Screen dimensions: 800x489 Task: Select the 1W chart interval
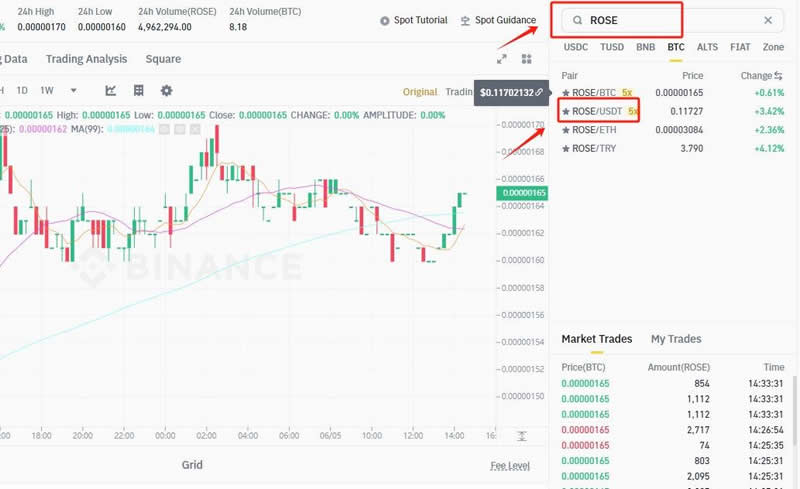47,91
